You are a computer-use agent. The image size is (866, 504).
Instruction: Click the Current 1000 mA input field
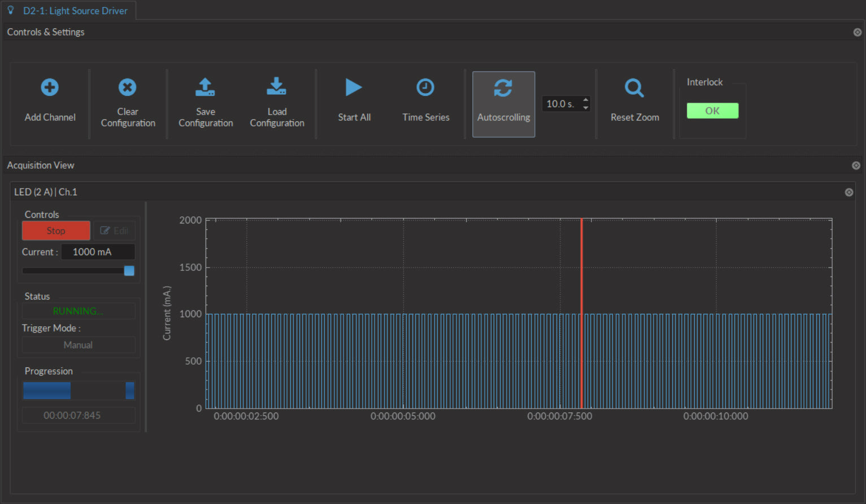(97, 252)
